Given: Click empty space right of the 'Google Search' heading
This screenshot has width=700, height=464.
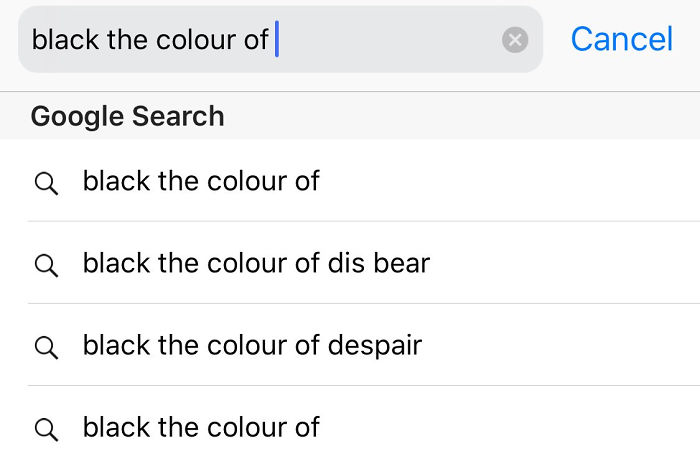Looking at the screenshot, I should click(460, 116).
